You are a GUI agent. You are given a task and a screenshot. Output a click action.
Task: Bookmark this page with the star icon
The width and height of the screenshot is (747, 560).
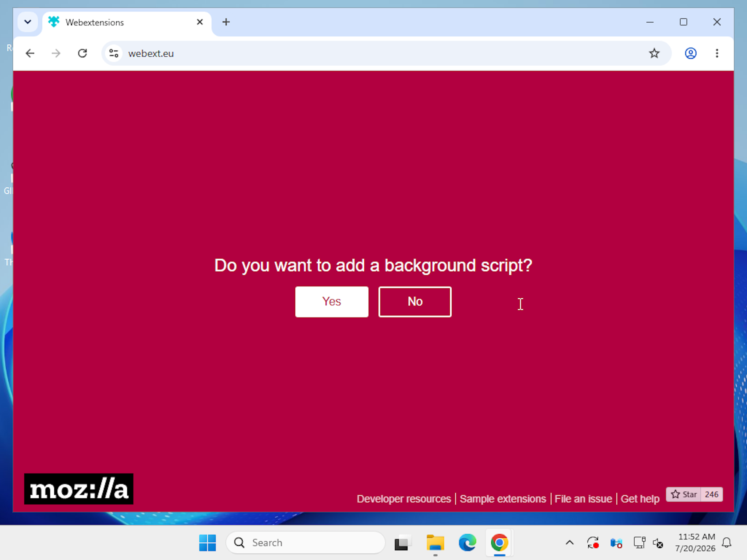[654, 53]
